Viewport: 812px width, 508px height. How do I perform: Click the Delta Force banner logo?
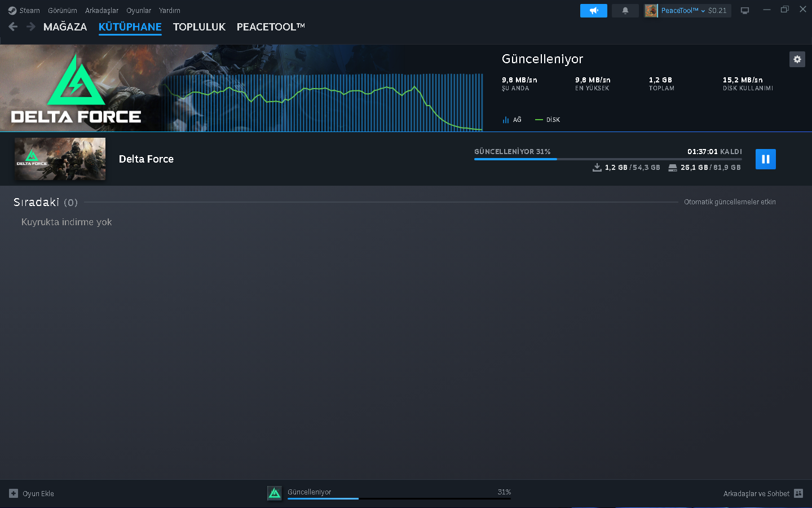pyautogui.click(x=76, y=89)
